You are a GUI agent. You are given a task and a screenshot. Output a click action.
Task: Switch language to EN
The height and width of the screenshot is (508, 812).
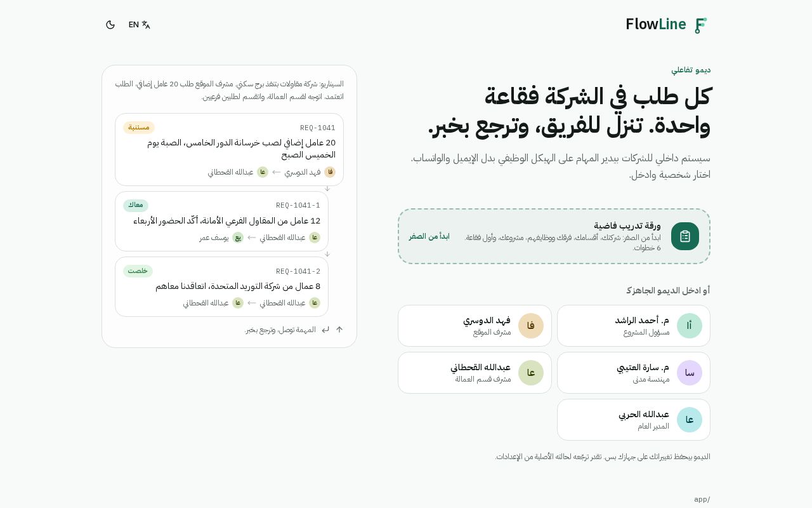coord(139,25)
